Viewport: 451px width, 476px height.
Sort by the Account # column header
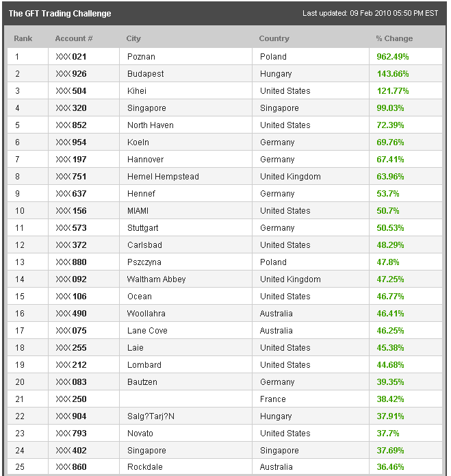pos(73,38)
